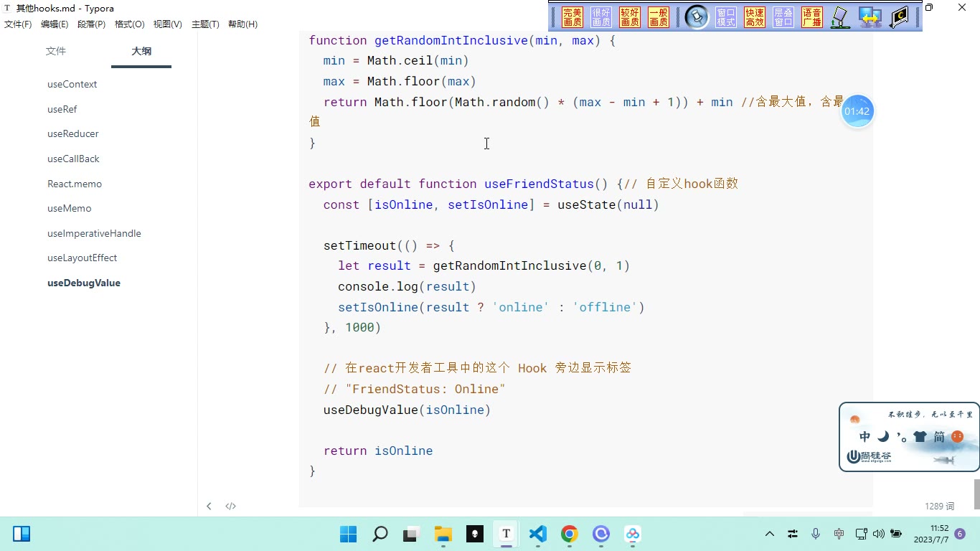The image size is (980, 551).
Task: Open the 主题(T) menu
Action: (x=205, y=24)
